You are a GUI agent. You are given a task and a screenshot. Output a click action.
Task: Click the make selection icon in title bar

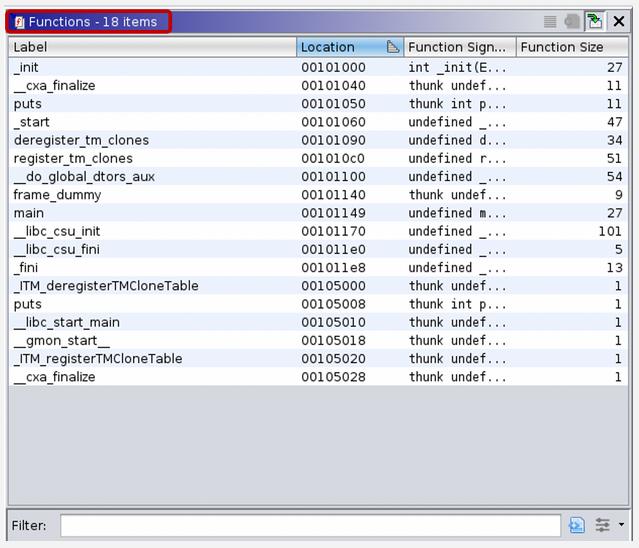[x=572, y=21]
